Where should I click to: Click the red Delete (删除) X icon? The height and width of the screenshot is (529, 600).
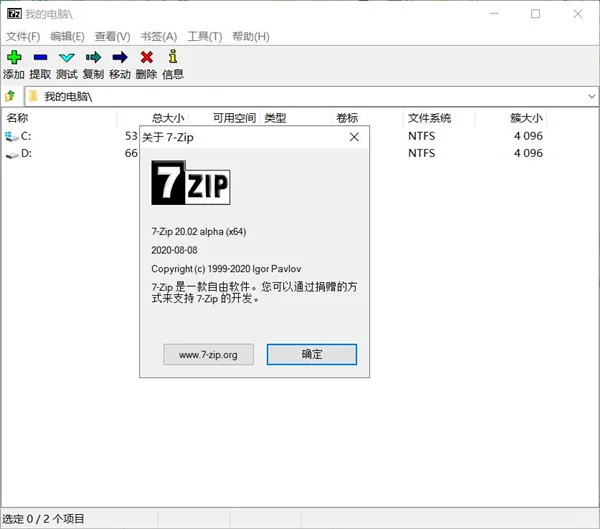pos(147,57)
